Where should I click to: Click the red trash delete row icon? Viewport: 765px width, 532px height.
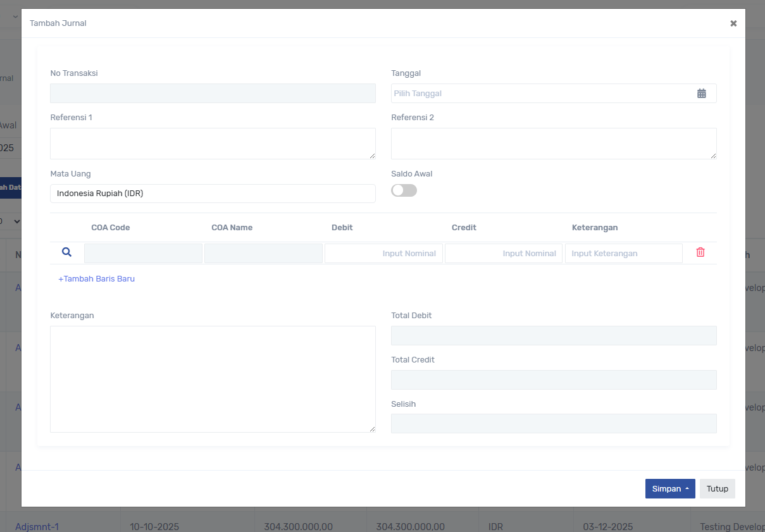click(x=700, y=252)
